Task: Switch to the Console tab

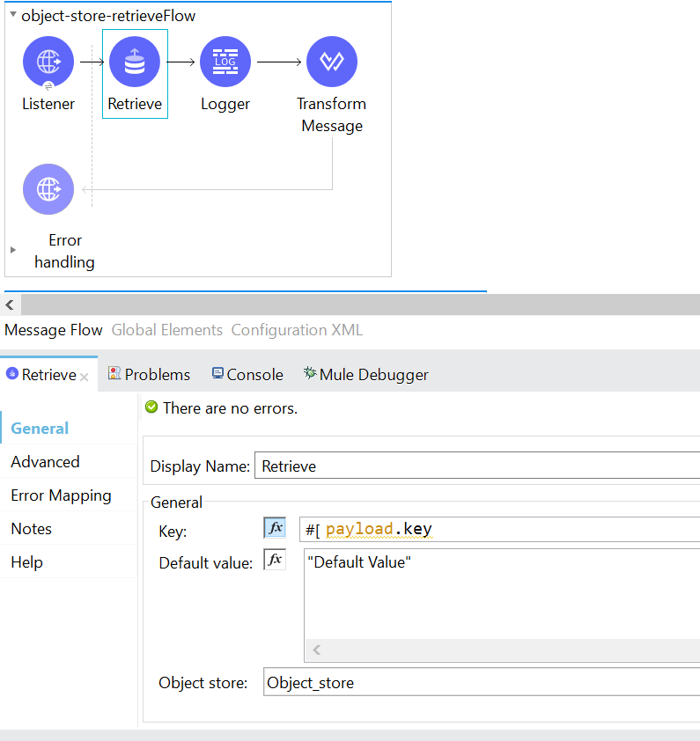Action: (247, 374)
